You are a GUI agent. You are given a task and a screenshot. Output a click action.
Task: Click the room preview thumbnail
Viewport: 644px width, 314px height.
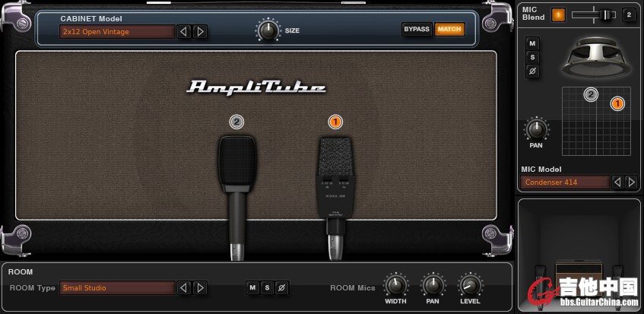point(579,255)
